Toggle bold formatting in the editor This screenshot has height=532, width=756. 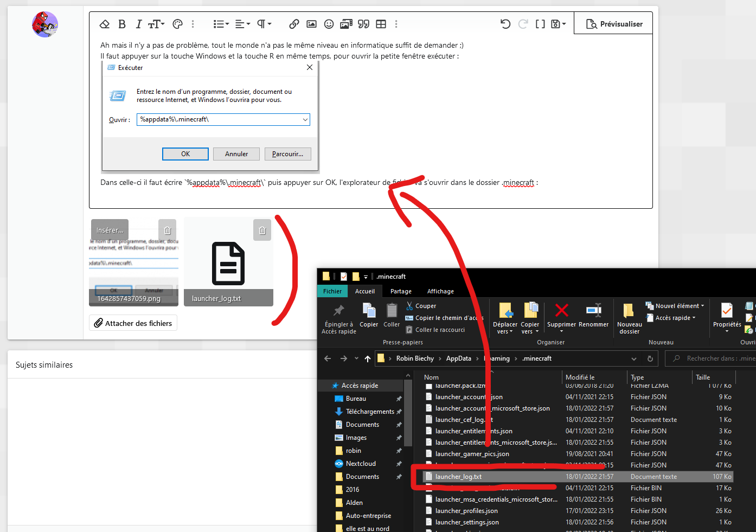(x=122, y=24)
